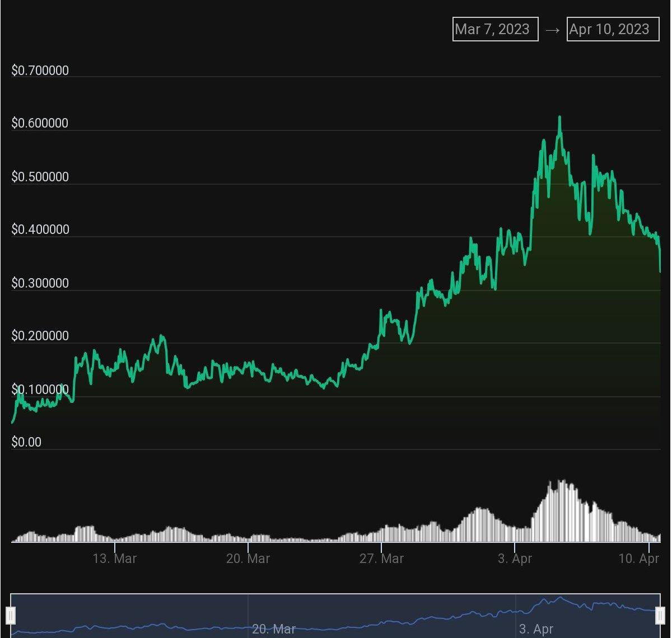Grab the left navigator range handle

point(11,615)
